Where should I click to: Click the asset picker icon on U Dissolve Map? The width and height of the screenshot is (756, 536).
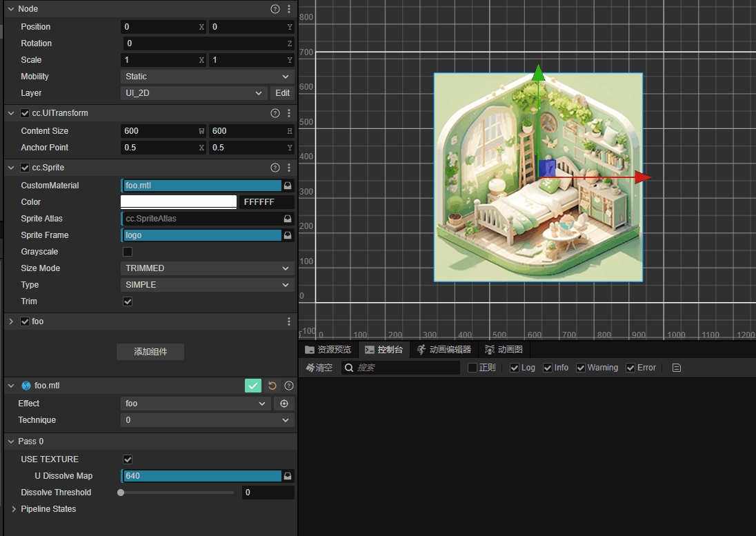[x=288, y=475]
